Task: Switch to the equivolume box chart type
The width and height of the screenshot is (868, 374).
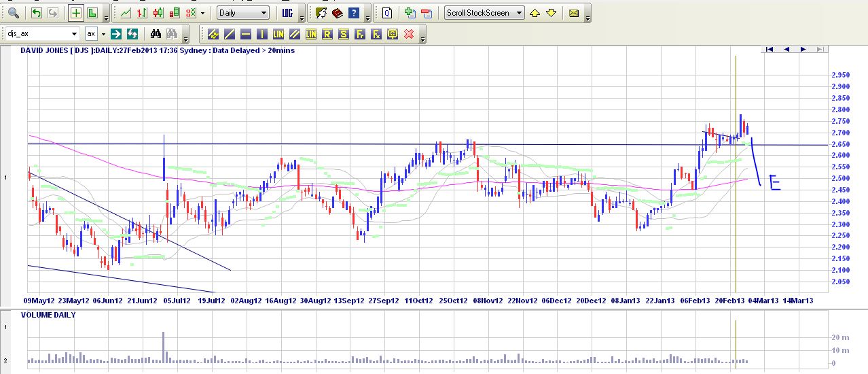Action: tap(175, 13)
